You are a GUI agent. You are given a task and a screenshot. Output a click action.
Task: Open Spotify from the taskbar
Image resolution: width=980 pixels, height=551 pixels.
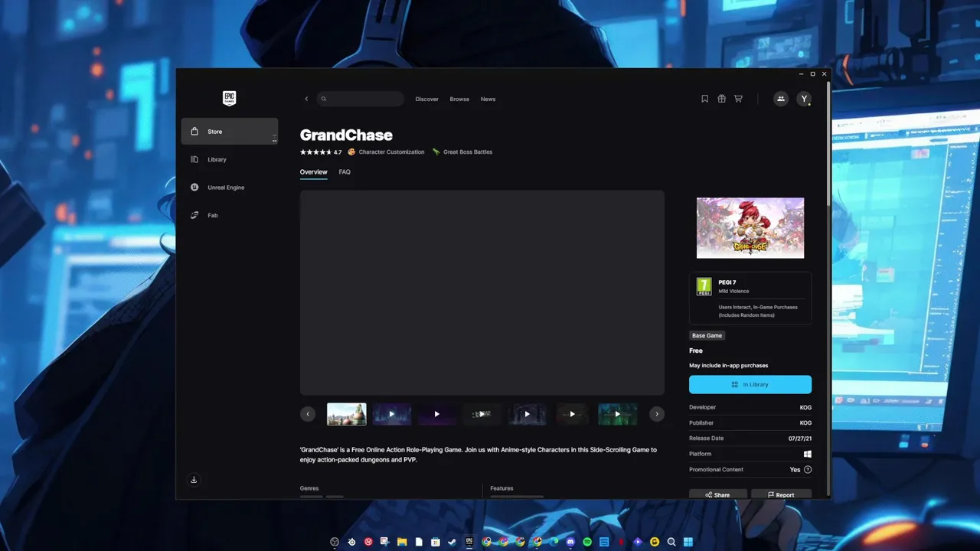click(587, 542)
